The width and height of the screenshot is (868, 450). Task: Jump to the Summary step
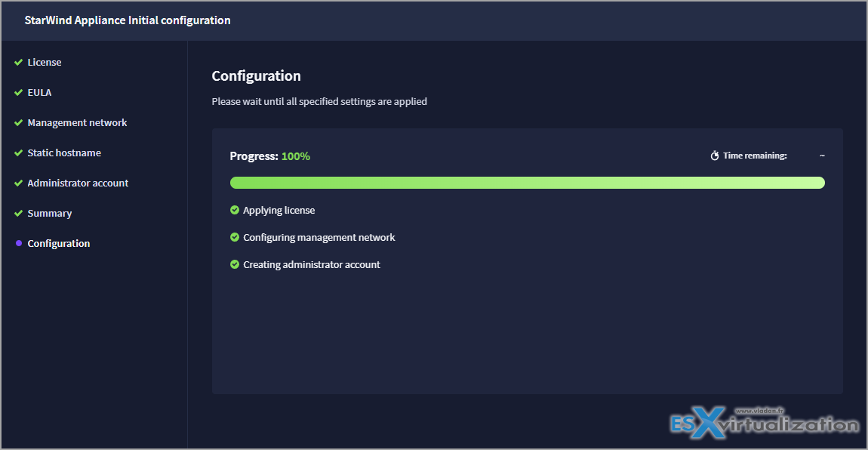point(49,214)
